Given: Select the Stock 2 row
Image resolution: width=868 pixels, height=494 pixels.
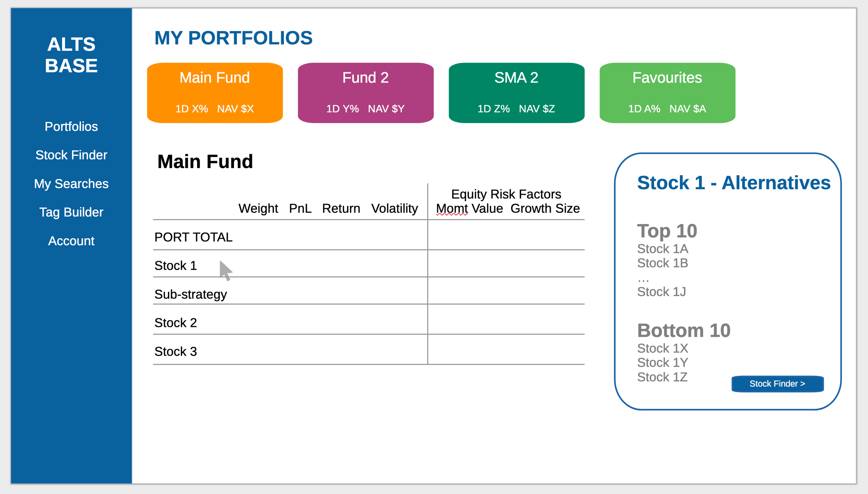Looking at the screenshot, I should pyautogui.click(x=176, y=323).
